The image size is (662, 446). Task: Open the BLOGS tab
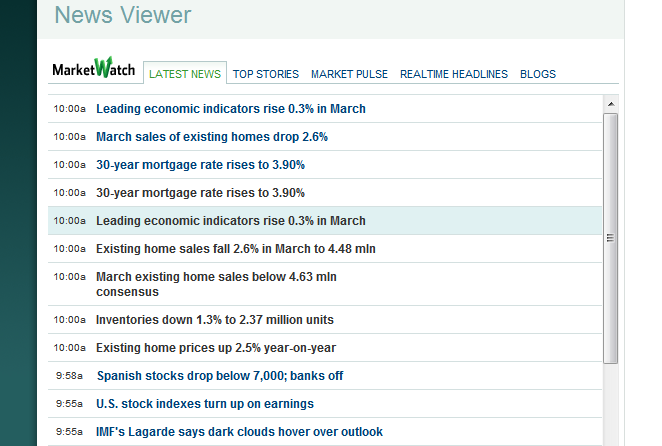click(x=538, y=74)
